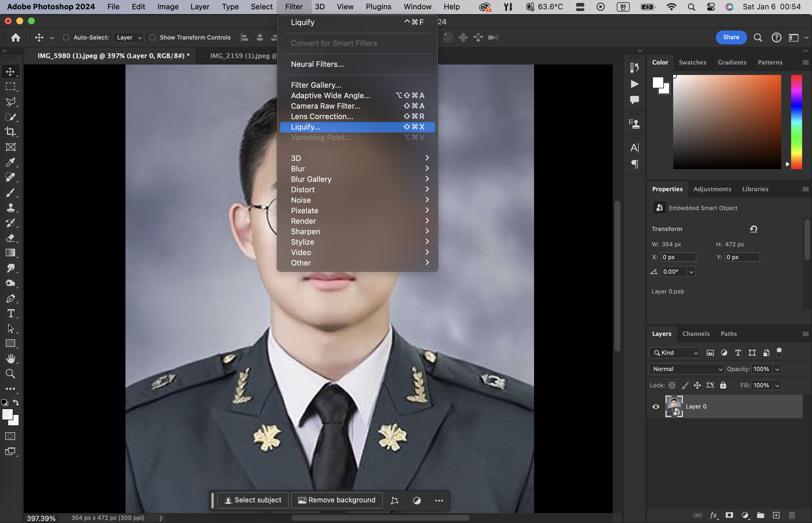The height and width of the screenshot is (523, 812).
Task: Switch to the Channels tab
Action: tap(696, 334)
